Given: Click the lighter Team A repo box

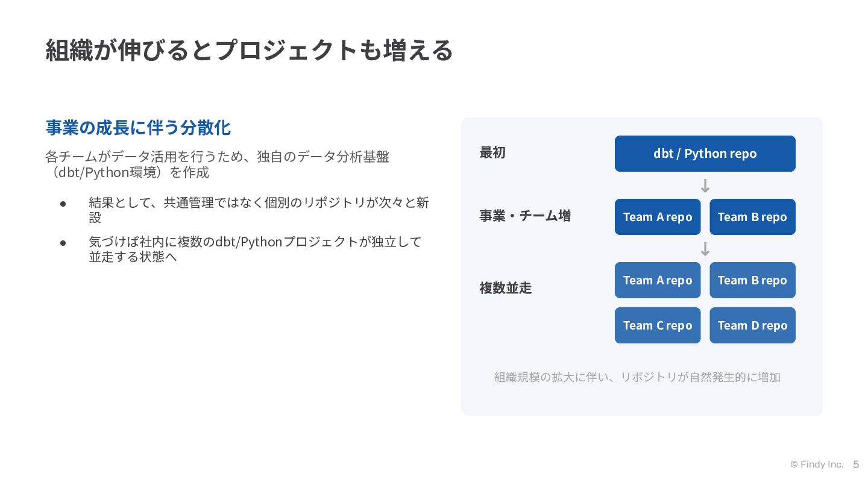Looking at the screenshot, I should (658, 280).
